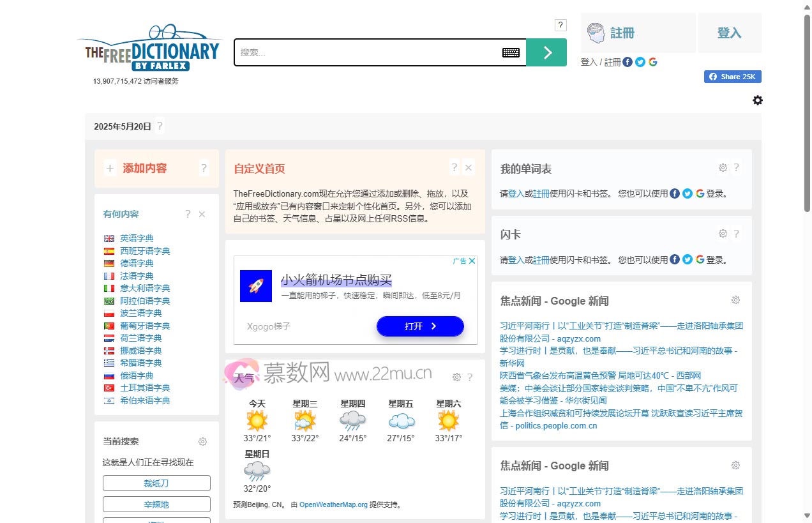This screenshot has height=523, width=812.
Task: Click the 裁纸刀 trending search button
Action: pos(156,483)
